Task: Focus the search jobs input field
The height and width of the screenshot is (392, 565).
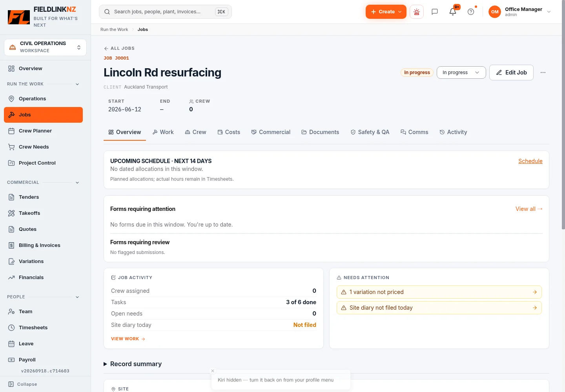Action: 165,12
